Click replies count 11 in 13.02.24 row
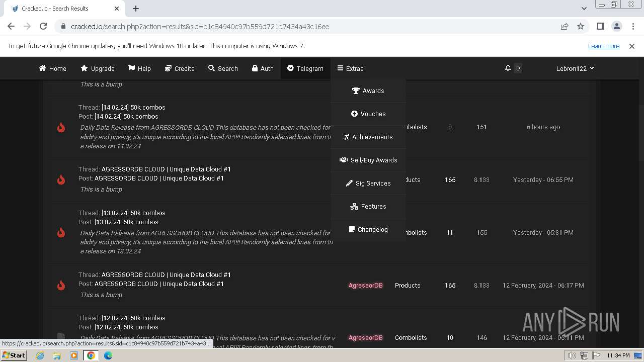This screenshot has width=644, height=362. 450,232
